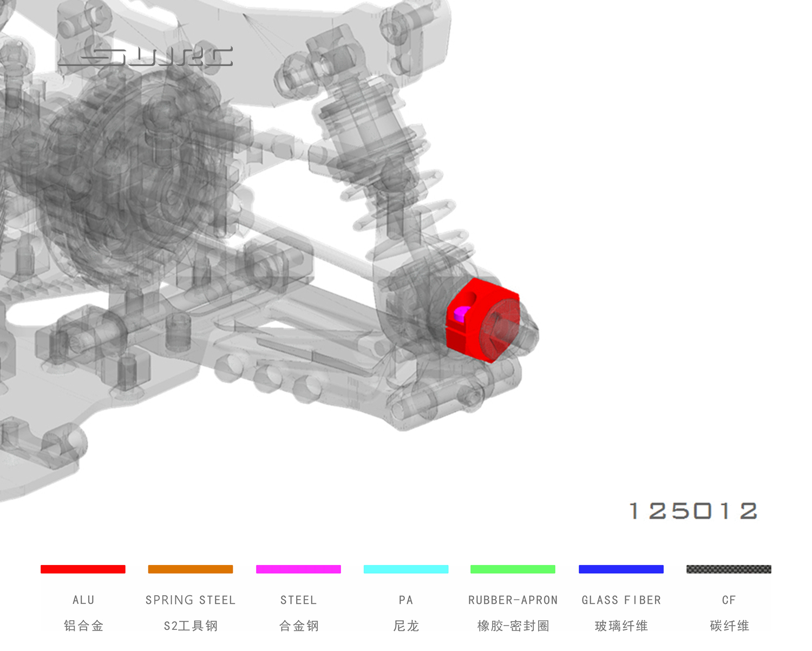Click the GLASS FIBER legend label
This screenshot has width=812, height=651.
pos(621,600)
